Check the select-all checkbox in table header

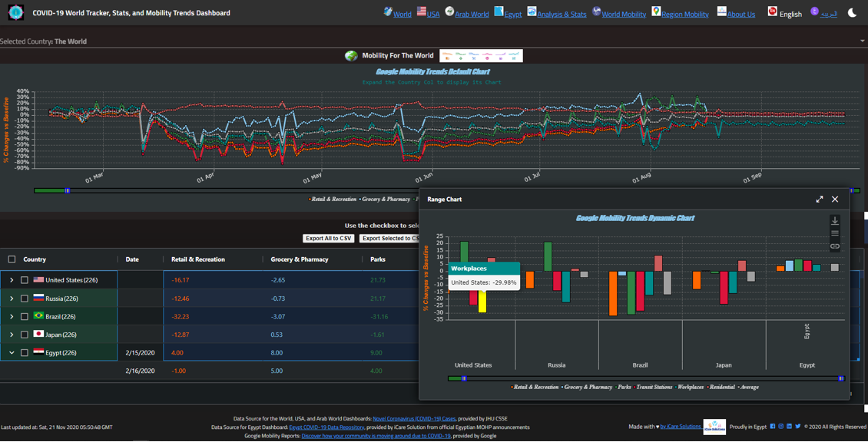pyautogui.click(x=10, y=259)
